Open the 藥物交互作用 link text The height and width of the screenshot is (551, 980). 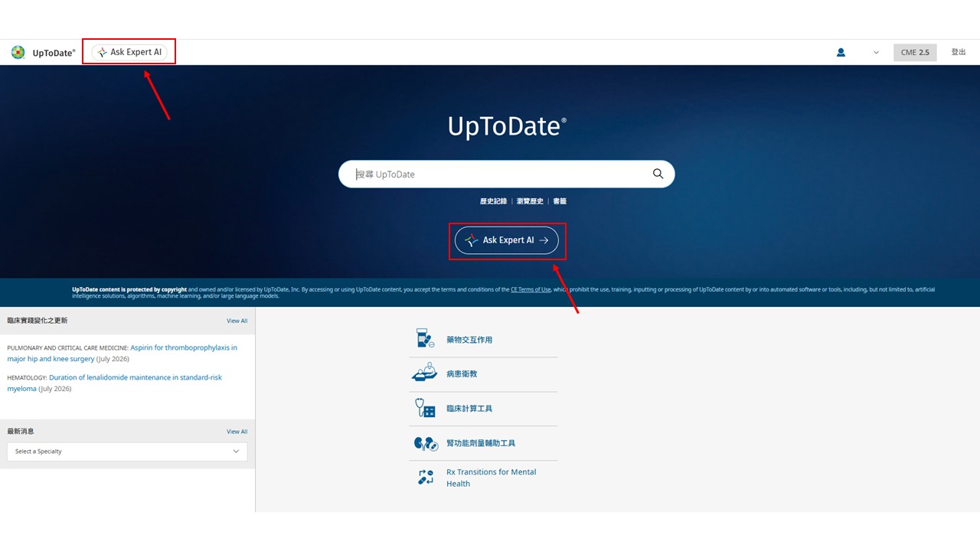coord(469,340)
